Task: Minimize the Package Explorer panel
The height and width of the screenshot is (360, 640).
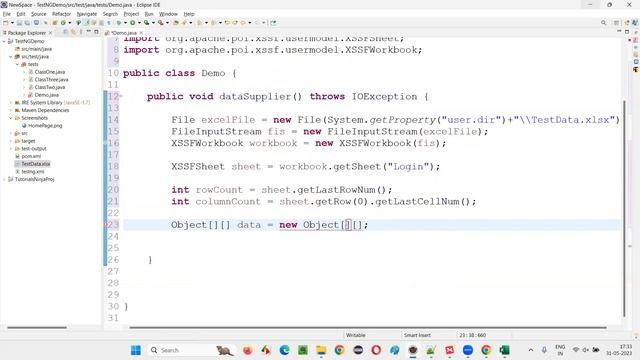Action: point(89,32)
